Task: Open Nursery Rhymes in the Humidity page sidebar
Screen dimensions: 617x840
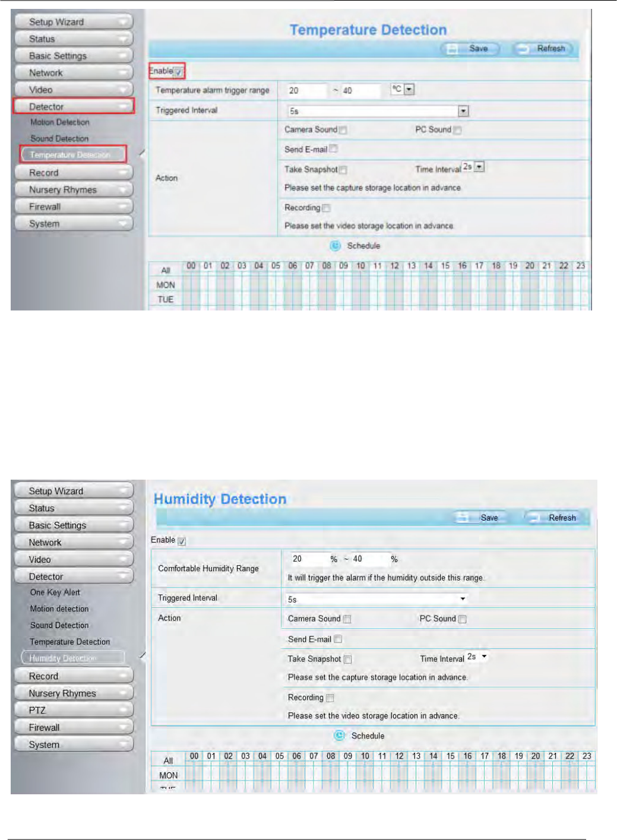Action: coord(73,693)
